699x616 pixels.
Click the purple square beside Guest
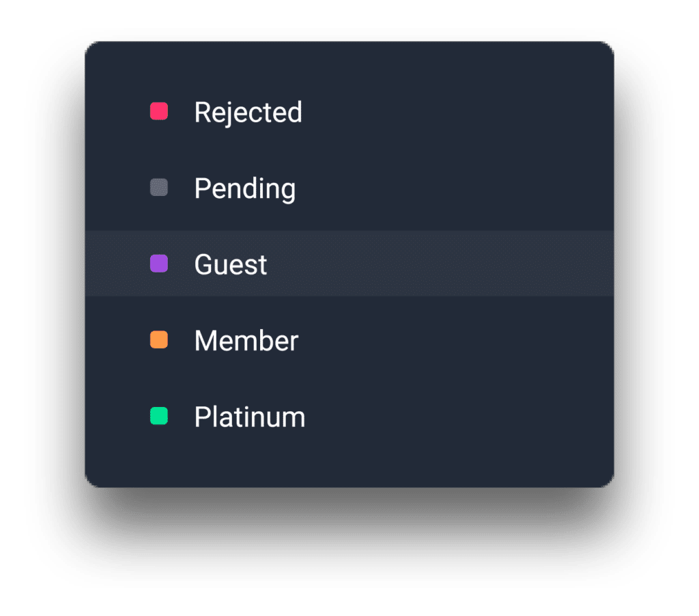[159, 264]
